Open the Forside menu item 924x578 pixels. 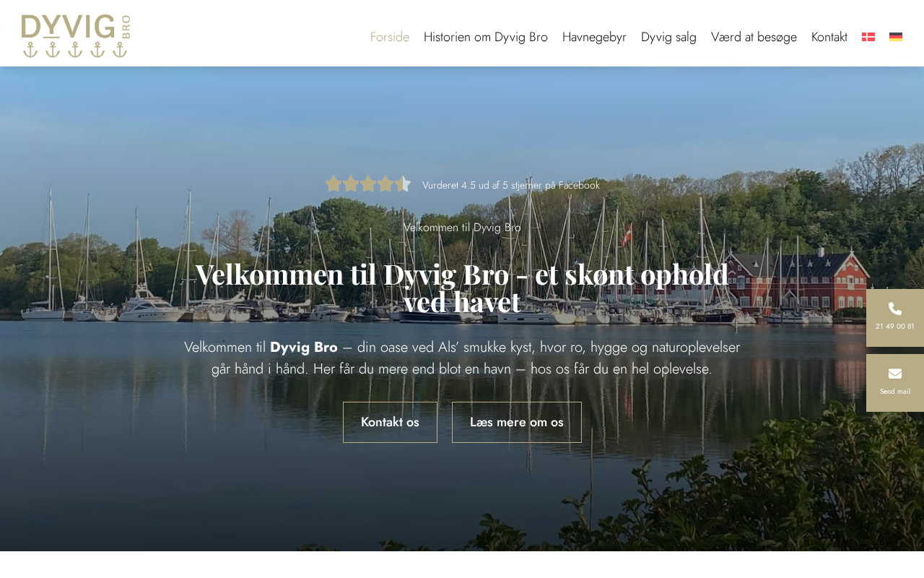(390, 37)
